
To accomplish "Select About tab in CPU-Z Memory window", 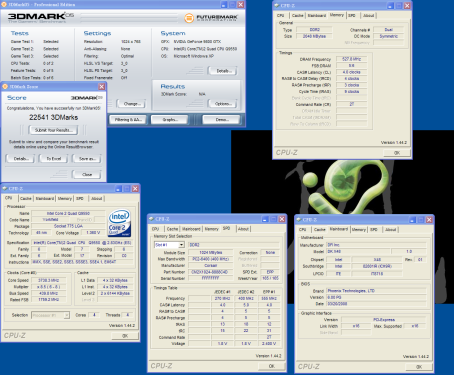I will click(x=369, y=15).
